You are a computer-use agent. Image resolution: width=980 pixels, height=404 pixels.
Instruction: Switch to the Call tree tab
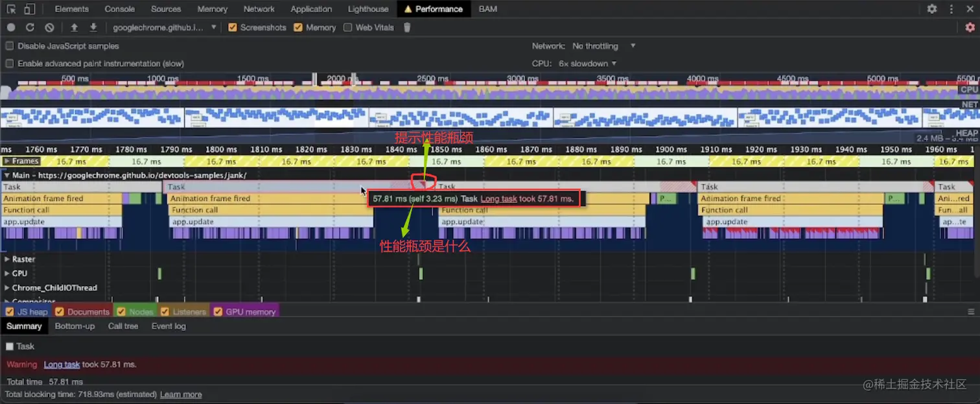pyautogui.click(x=123, y=326)
